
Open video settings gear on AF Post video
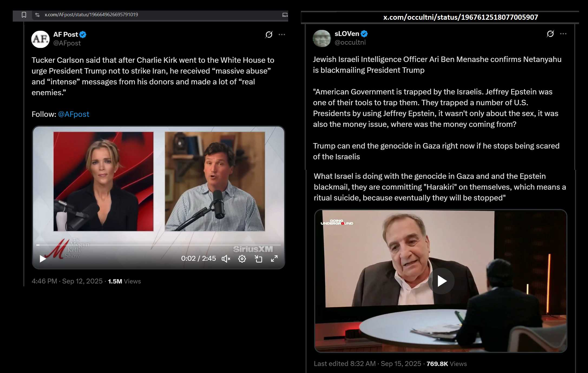point(242,259)
